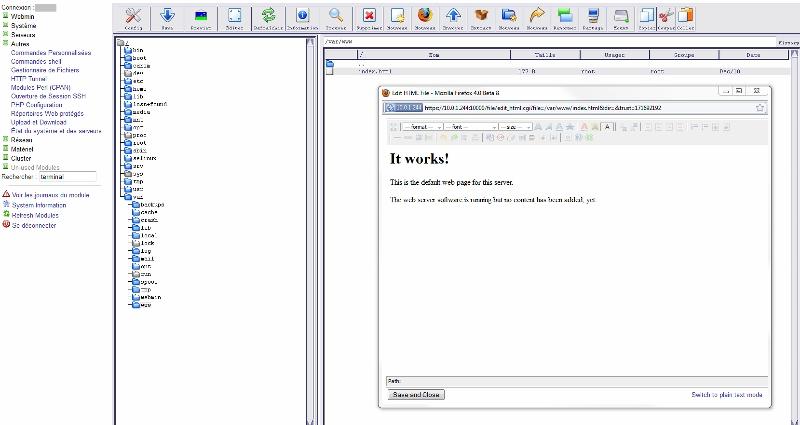The width and height of the screenshot is (800, 425).
Task: Click the green Refresh arrows toolbar icon
Action: 268,18
